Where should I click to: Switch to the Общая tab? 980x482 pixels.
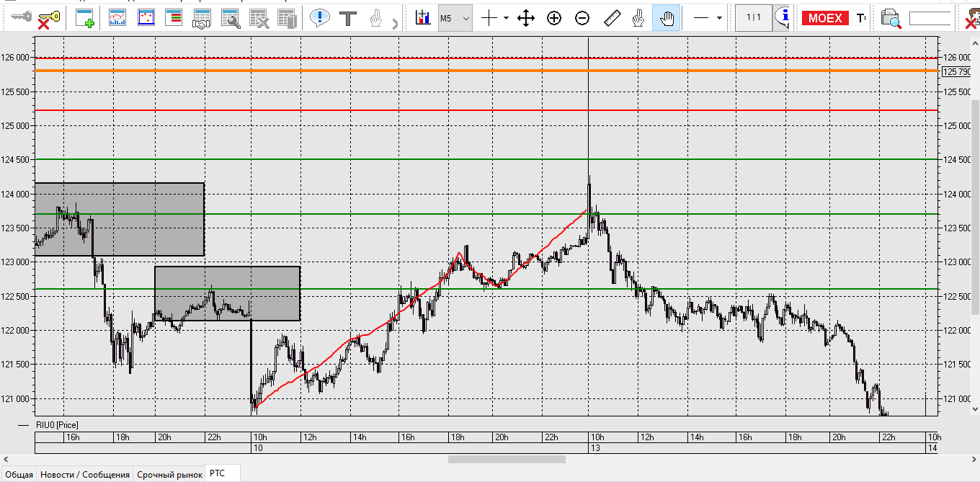click(18, 475)
